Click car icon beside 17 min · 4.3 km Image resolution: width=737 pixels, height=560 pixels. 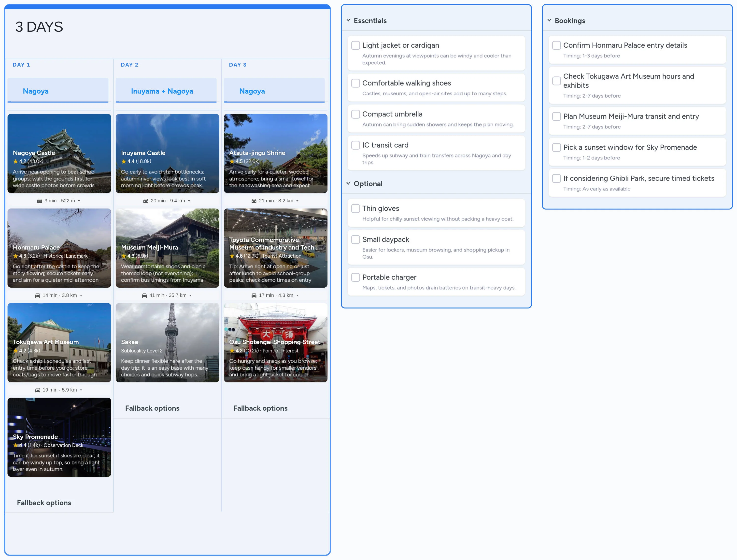pos(254,295)
